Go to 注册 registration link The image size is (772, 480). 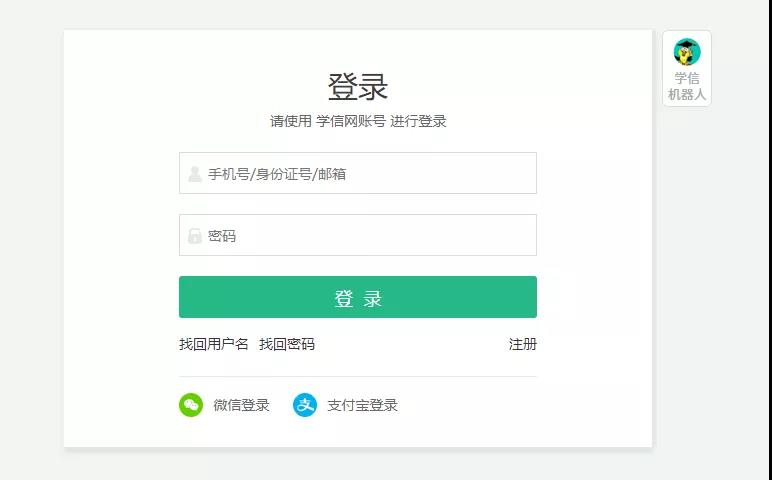click(x=523, y=344)
